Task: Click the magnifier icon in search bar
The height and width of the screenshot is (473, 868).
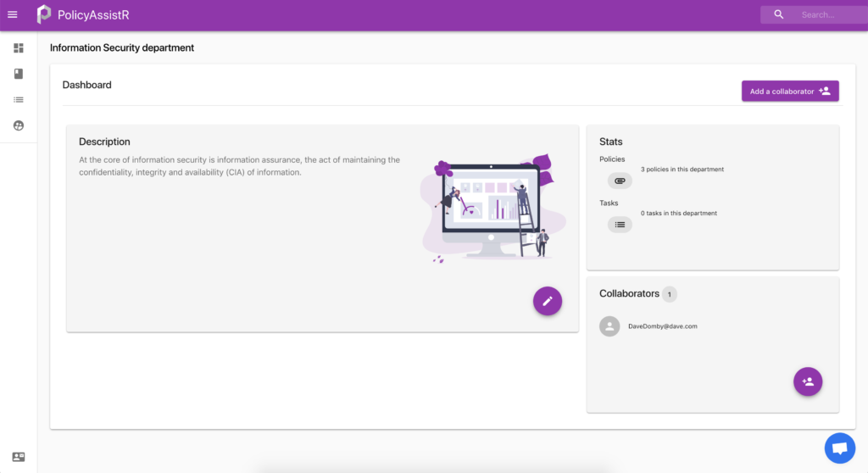Action: pos(778,14)
